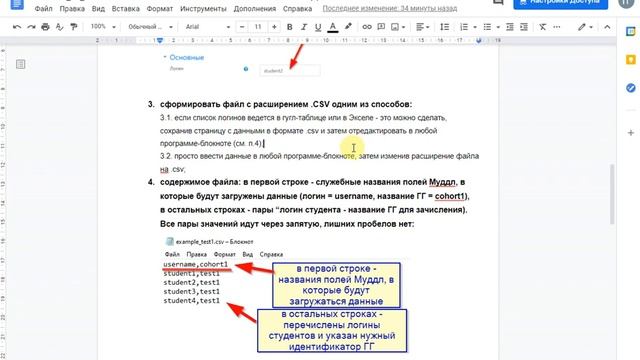Viewport: 640px width, 360px height.
Task: Increase the font size
Action: 274,27
